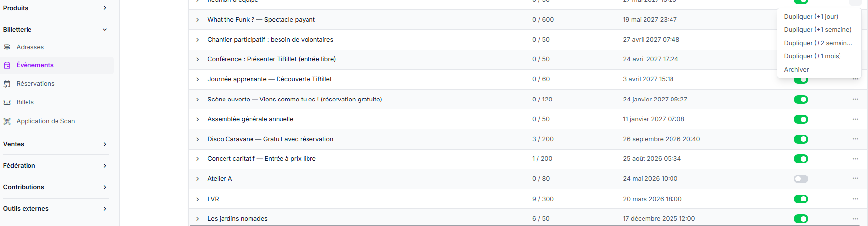This screenshot has width=868, height=226.
Task: Select Archiver in the context menu
Action: click(796, 70)
